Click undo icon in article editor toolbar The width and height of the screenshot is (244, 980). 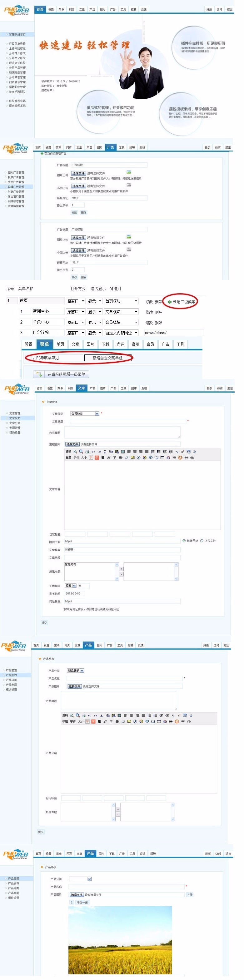pos(93,452)
